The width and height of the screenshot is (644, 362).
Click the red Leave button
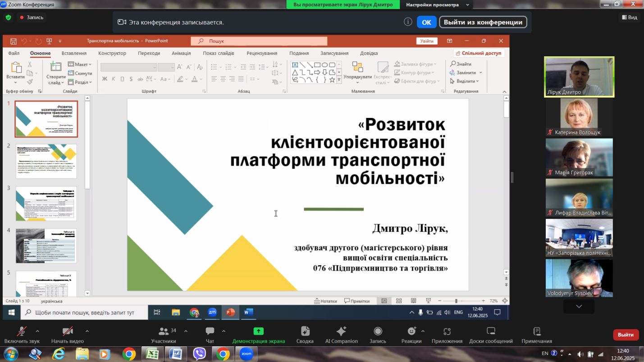click(626, 335)
